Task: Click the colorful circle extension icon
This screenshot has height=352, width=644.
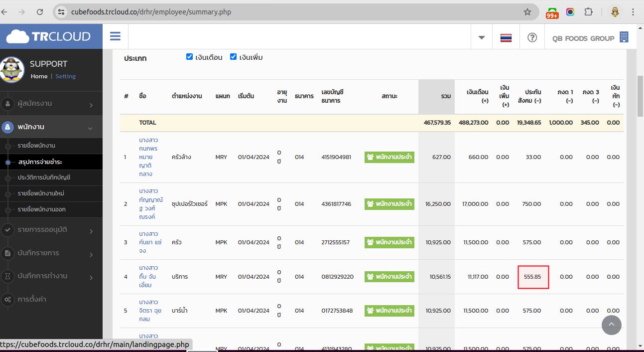Action: click(x=570, y=12)
